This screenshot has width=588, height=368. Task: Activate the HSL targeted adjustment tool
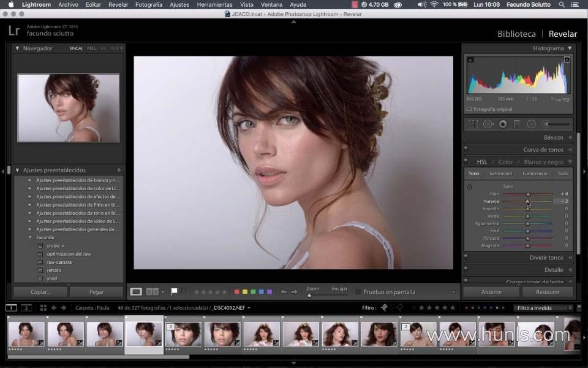pos(469,187)
